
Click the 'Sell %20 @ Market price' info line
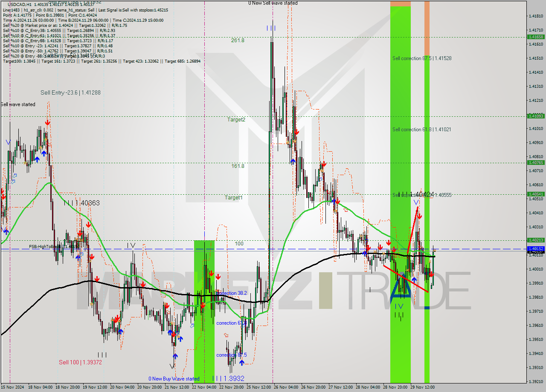point(65,26)
